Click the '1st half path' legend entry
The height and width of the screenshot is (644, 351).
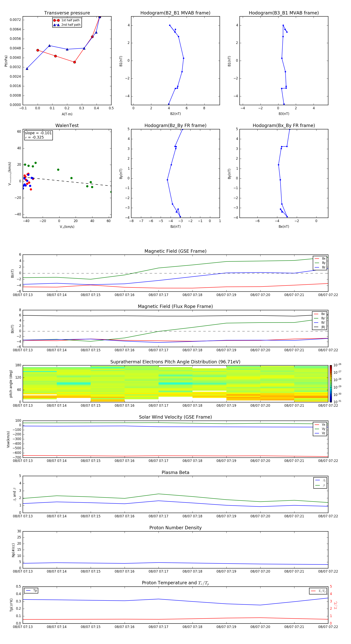point(66,20)
